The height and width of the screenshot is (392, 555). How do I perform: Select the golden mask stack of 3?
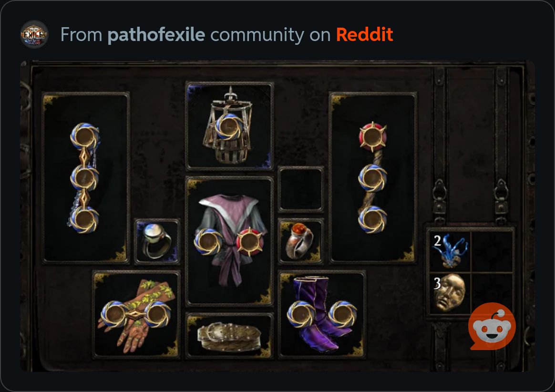click(x=450, y=293)
